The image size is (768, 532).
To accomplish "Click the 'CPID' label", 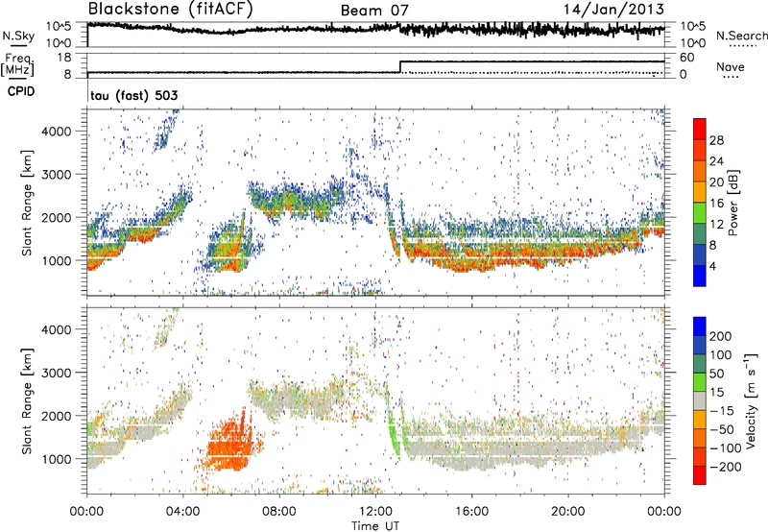I will (21, 91).
